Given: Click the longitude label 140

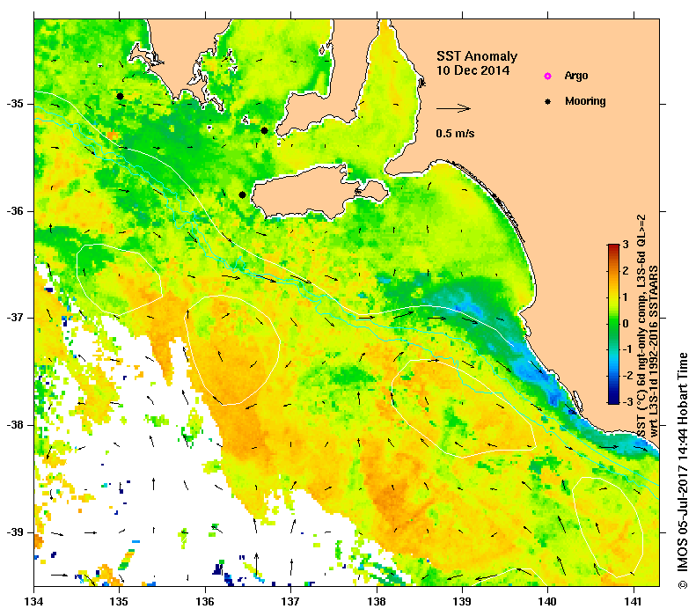Looking at the screenshot, I should 548,602.
